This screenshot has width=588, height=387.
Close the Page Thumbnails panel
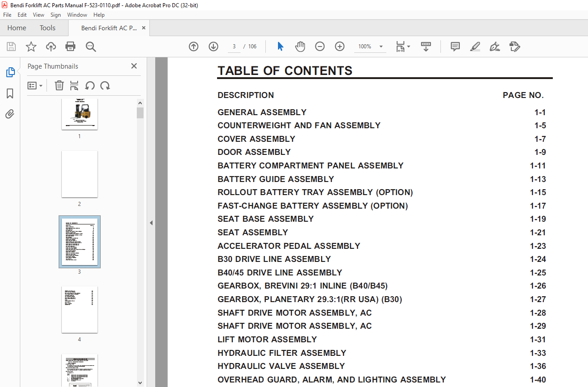(134, 66)
